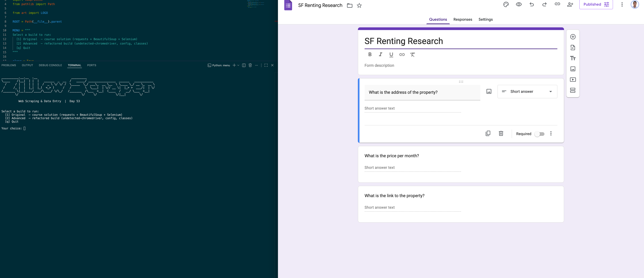Apply bold to the form title
644x278 pixels.
tap(370, 54)
